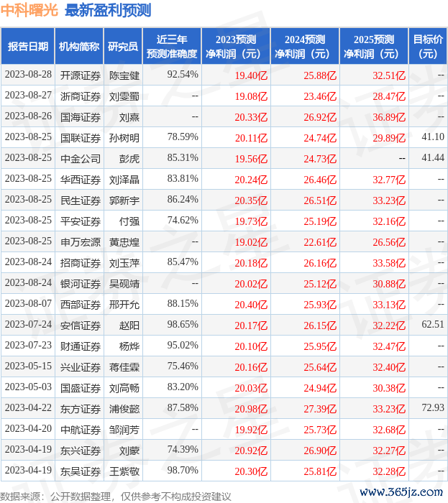Image resolution: width=448 pixels, height=503 pixels.
Task: Select the 东兴证券 institution cell
Action: point(81,451)
